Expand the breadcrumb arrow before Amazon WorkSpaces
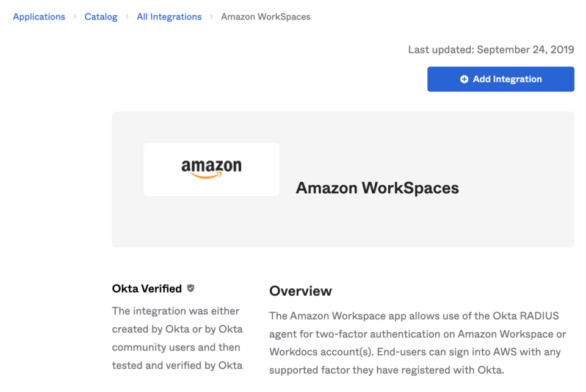 click(x=210, y=16)
